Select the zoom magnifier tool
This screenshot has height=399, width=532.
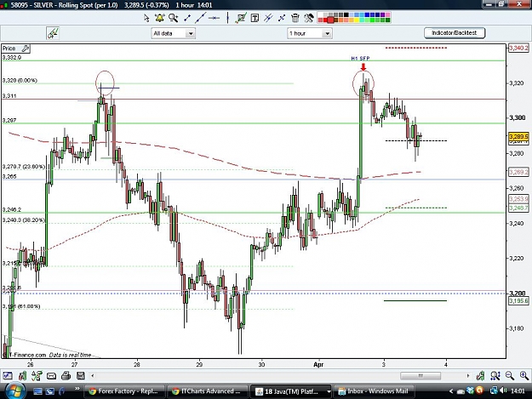173,18
